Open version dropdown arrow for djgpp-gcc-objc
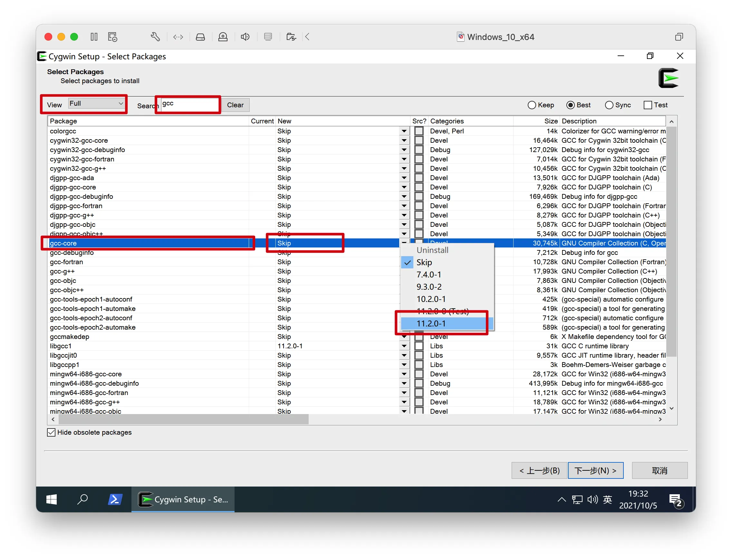Viewport: 732px width, 560px height. pos(404,224)
